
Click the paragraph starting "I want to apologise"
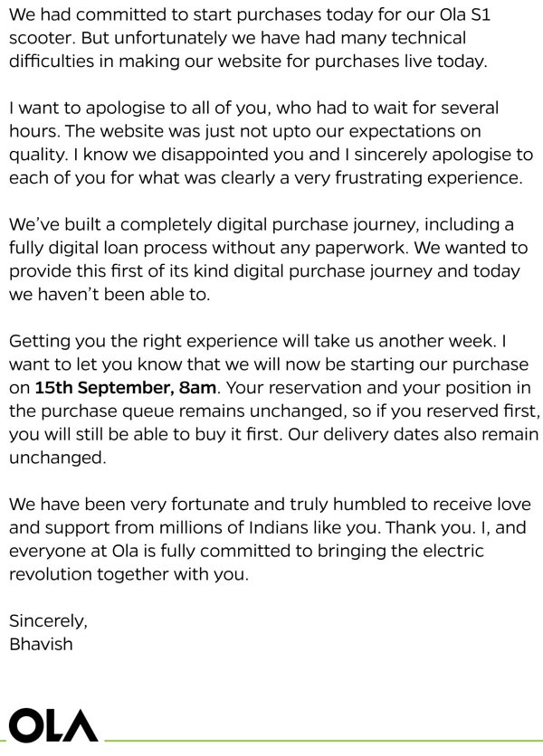271,143
